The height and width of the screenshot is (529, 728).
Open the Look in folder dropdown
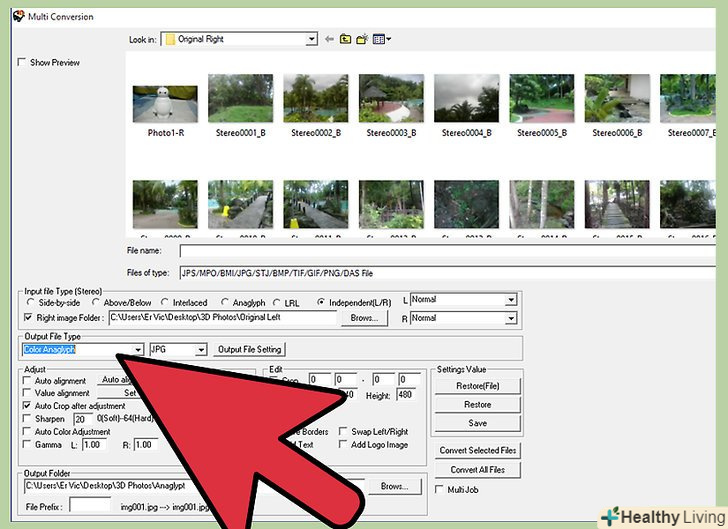(x=312, y=39)
